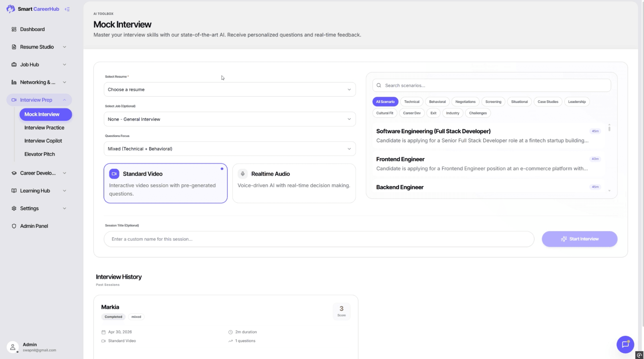Open Elevator Pitch page
Screen dimensions: 644x359
[39, 154]
